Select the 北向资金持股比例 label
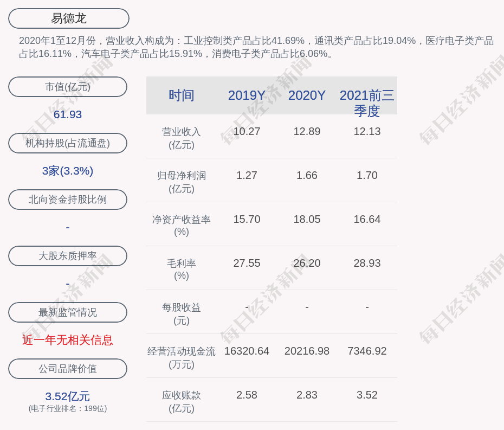 68,200
